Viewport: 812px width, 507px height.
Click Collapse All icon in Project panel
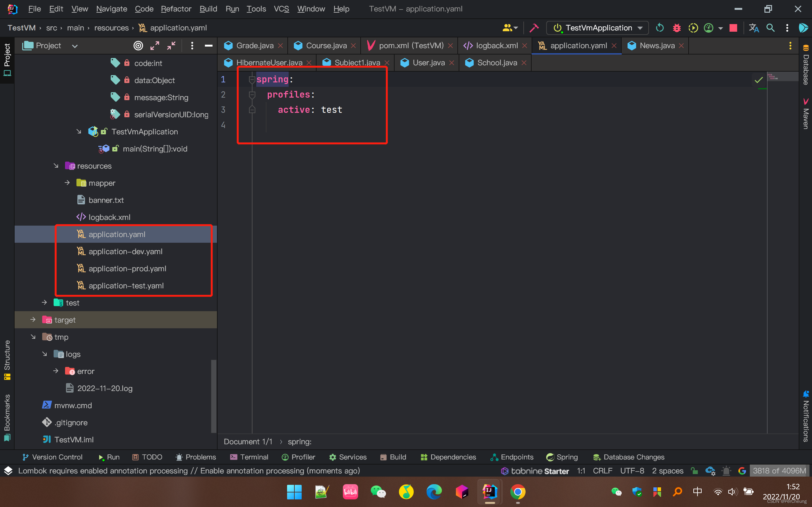click(x=172, y=46)
